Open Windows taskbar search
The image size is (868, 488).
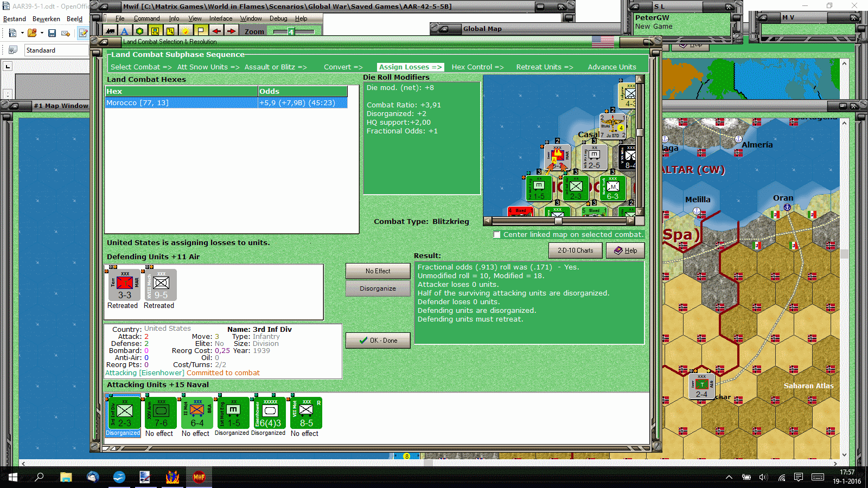coord(39,477)
